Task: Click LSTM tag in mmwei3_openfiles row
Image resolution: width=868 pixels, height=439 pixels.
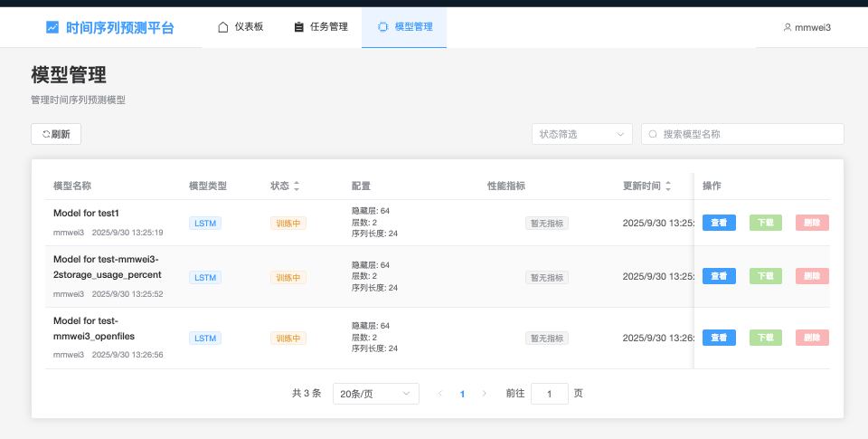Action: click(205, 339)
